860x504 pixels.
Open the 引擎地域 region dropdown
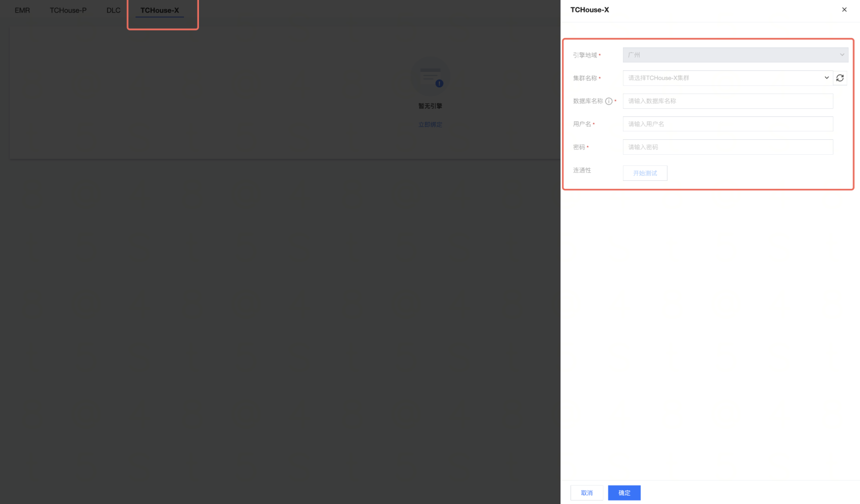coord(735,55)
